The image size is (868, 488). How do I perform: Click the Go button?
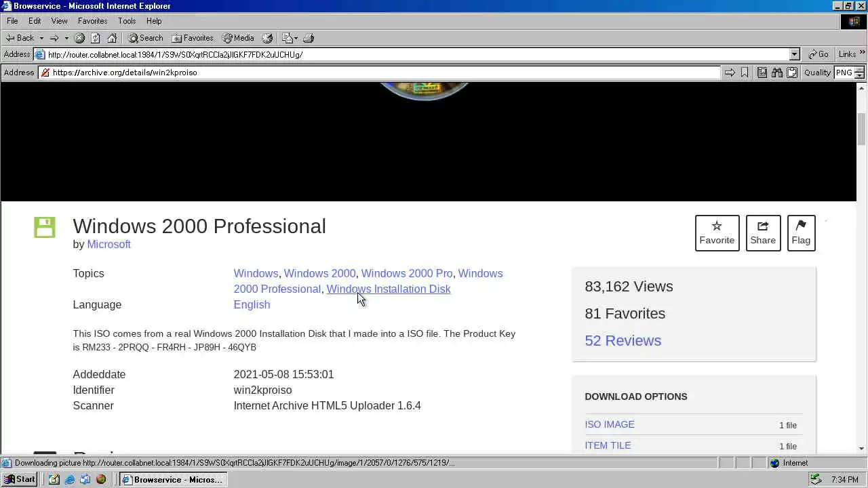818,54
